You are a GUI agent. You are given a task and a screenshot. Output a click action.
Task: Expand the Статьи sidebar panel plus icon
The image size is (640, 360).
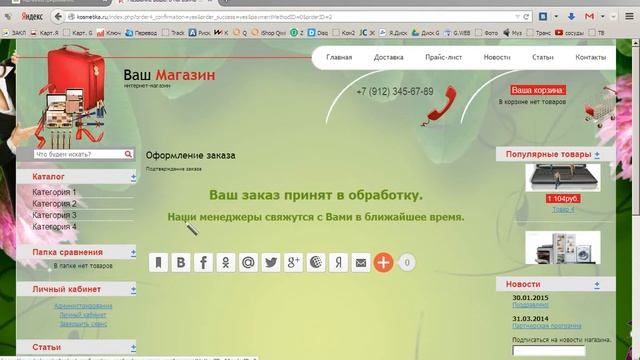(133, 348)
